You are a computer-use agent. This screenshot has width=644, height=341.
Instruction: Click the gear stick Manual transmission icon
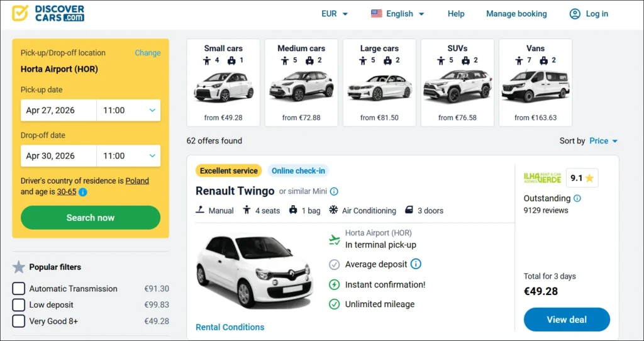(x=200, y=210)
